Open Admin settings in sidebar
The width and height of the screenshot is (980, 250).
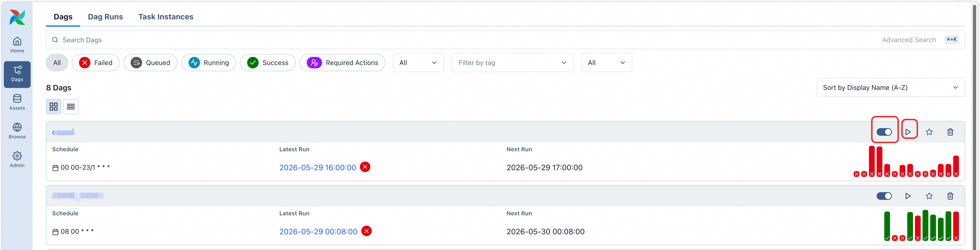tap(17, 160)
